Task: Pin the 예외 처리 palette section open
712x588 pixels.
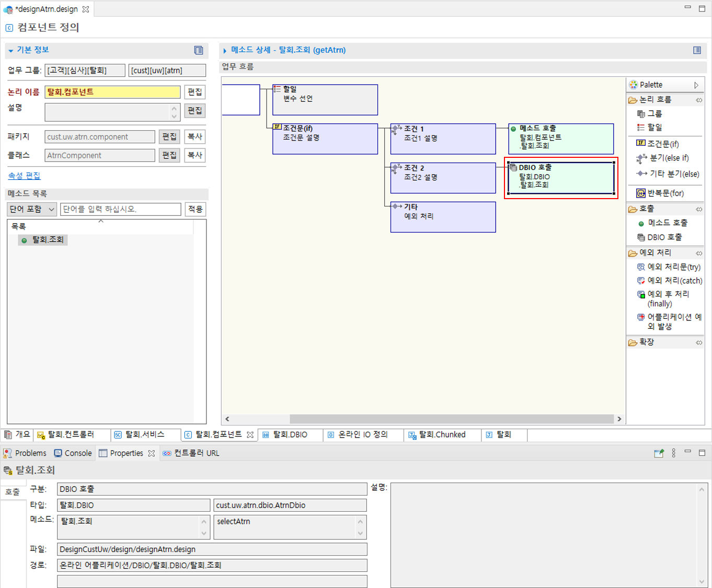Action: click(699, 252)
